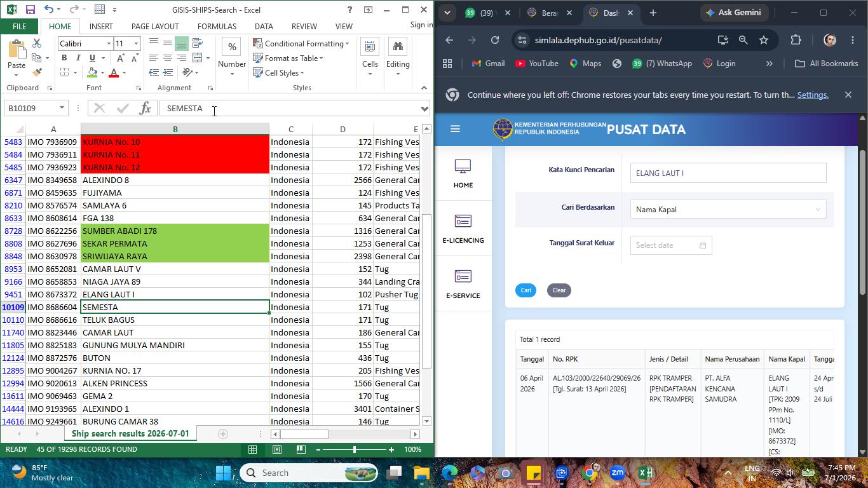Go back to the previous page in Chrome
Screen dimensions: 868x488
tap(449, 40)
